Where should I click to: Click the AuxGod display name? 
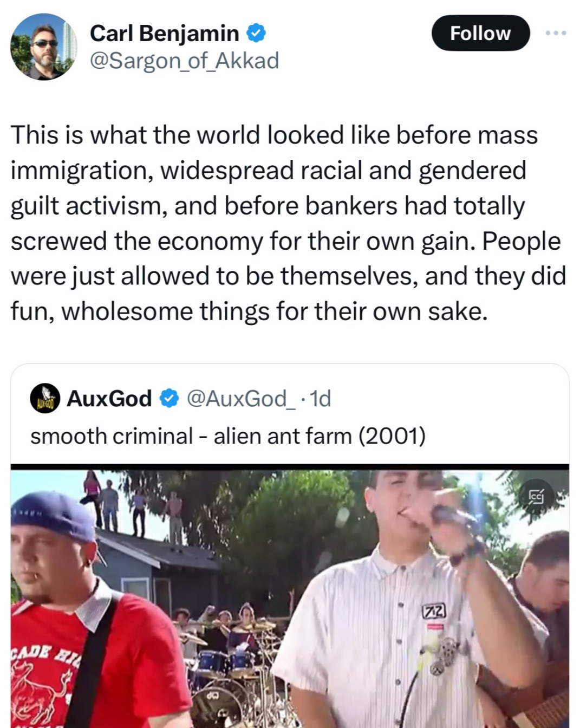109,399
